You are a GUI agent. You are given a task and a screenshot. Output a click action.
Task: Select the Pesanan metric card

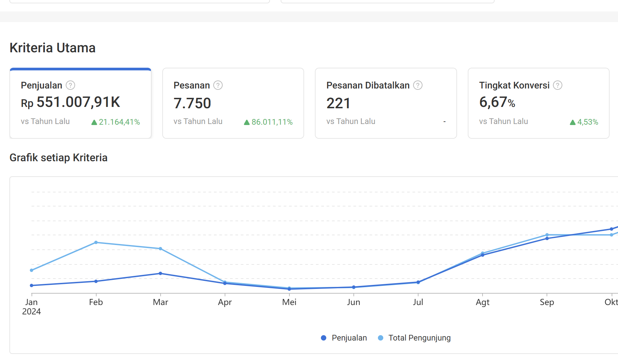tap(233, 103)
